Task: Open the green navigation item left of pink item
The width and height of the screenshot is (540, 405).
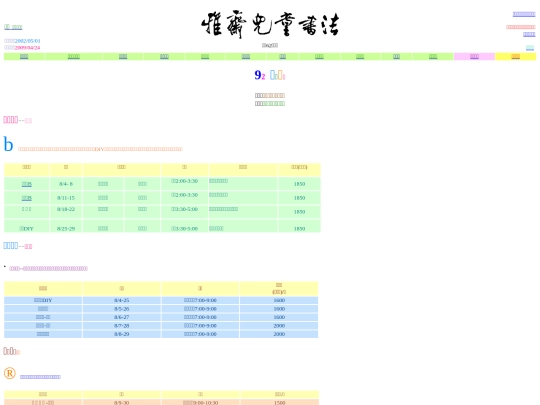Action: pos(433,56)
